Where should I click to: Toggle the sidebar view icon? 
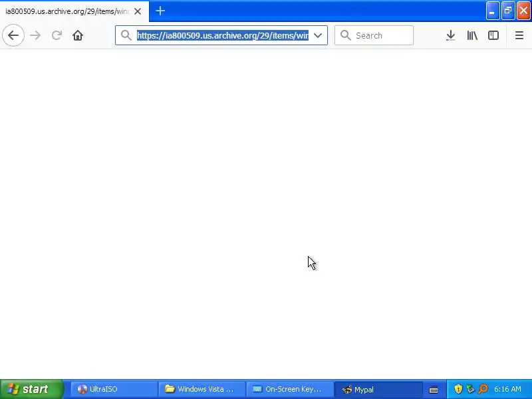[x=493, y=35]
